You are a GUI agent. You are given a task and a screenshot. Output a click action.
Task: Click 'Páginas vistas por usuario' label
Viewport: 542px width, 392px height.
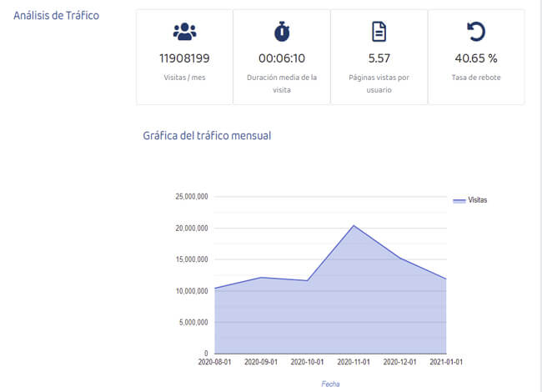point(379,83)
